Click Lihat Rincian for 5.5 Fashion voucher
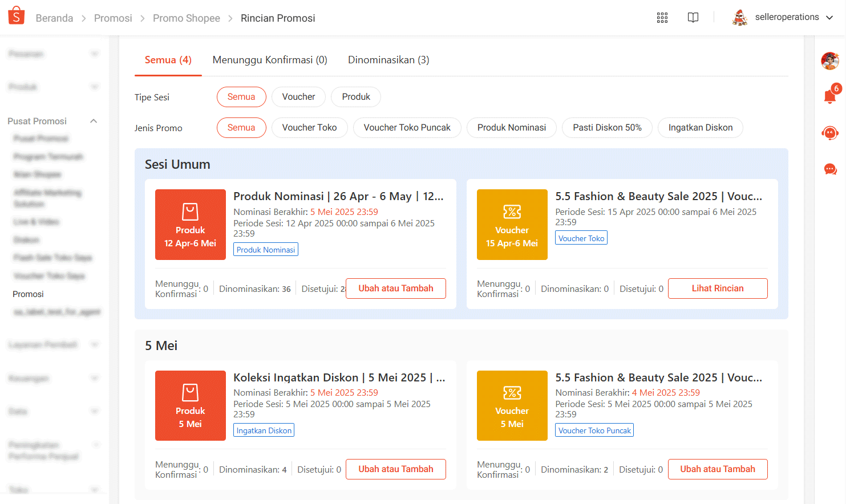Image resolution: width=846 pixels, height=504 pixels. (x=718, y=288)
